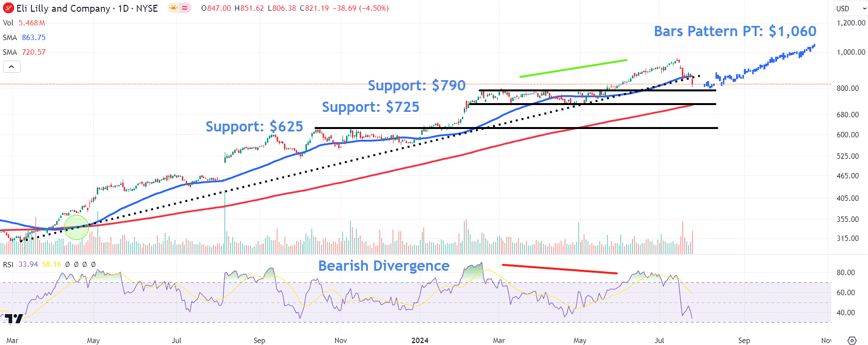The width and height of the screenshot is (868, 345).
Task: Click the low price value L806.38
Action: [x=282, y=8]
